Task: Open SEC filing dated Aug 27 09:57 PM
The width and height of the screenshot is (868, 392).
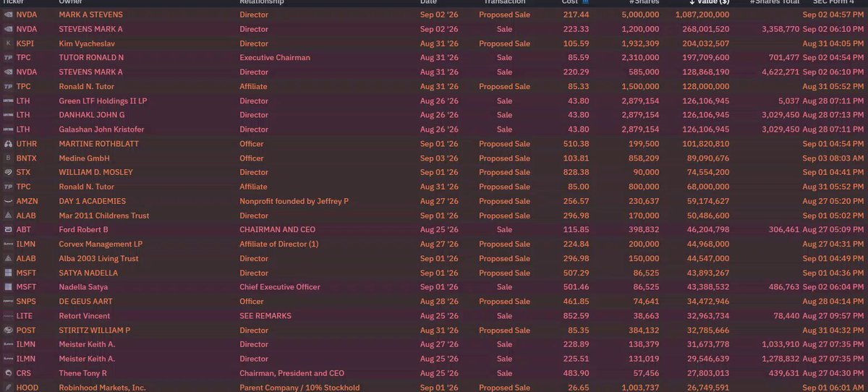Action: pos(833,316)
